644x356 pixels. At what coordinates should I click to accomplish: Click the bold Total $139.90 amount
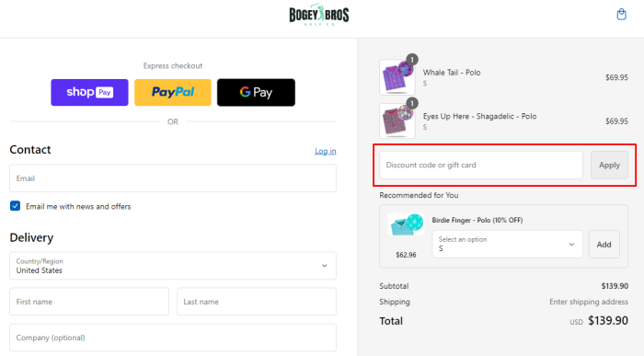[608, 321]
